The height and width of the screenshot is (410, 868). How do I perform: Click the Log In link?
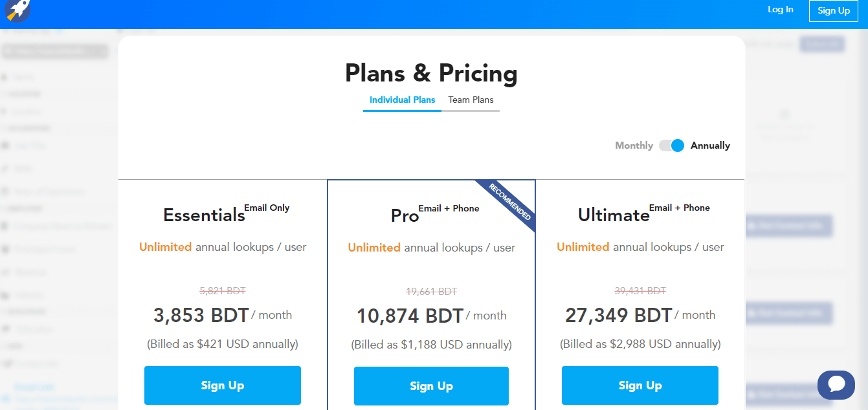coord(780,9)
